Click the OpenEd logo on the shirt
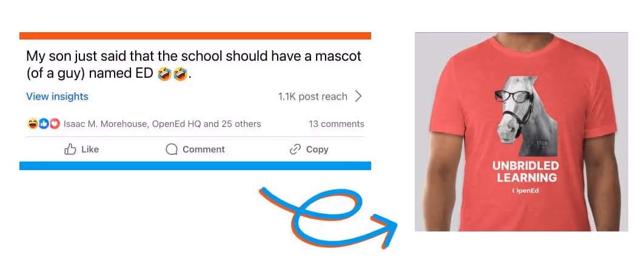 pyautogui.click(x=525, y=191)
